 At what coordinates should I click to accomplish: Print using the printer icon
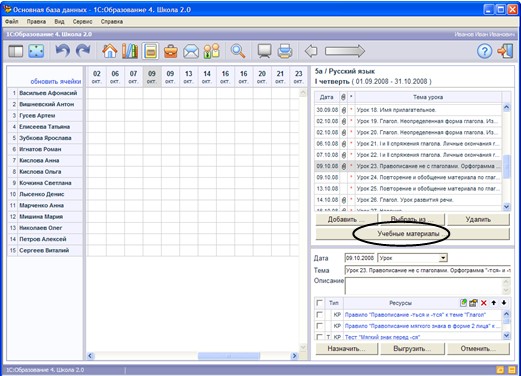pos(285,51)
